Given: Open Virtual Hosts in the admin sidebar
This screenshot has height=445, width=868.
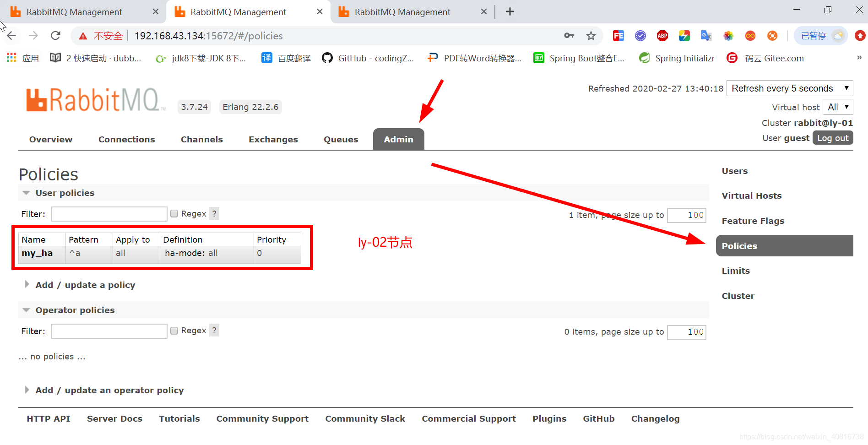Looking at the screenshot, I should click(752, 195).
